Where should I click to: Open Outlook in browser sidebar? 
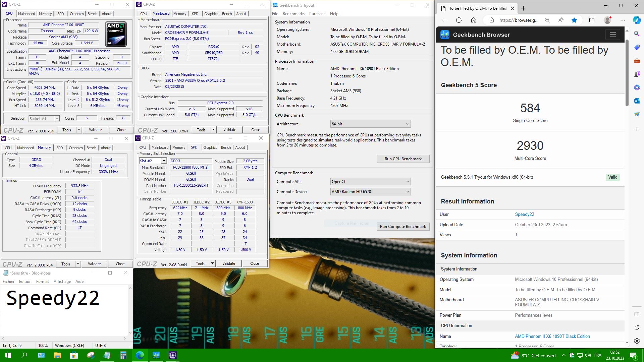637,101
